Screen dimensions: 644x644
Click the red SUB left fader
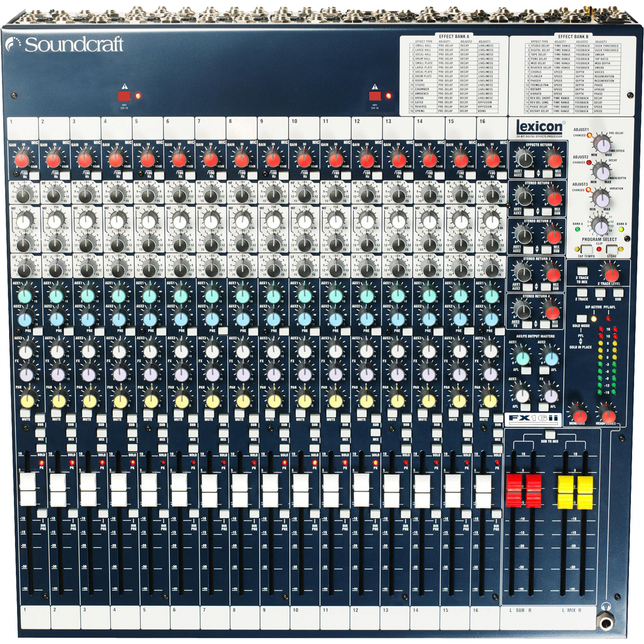[x=514, y=490]
